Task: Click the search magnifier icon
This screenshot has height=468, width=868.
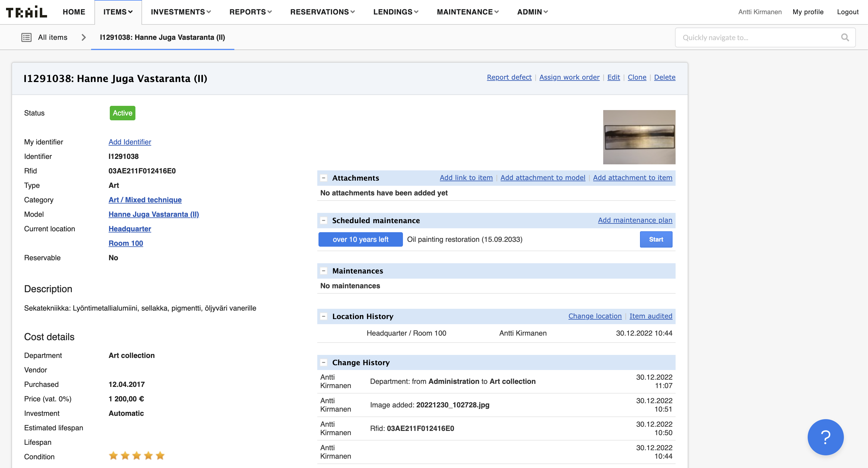Action: tap(845, 37)
